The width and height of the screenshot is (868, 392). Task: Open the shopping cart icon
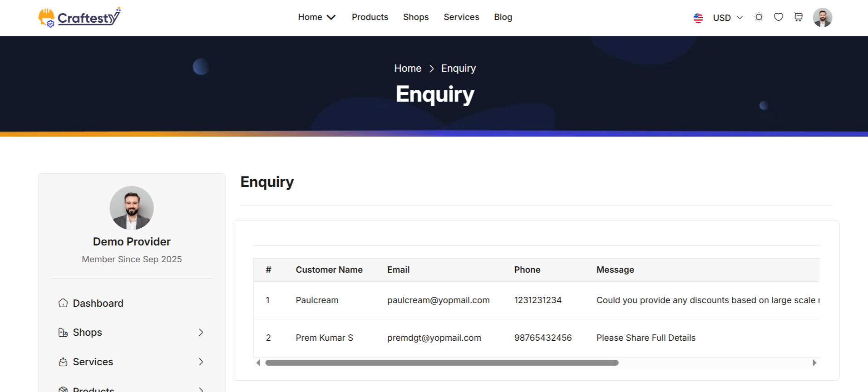click(798, 17)
